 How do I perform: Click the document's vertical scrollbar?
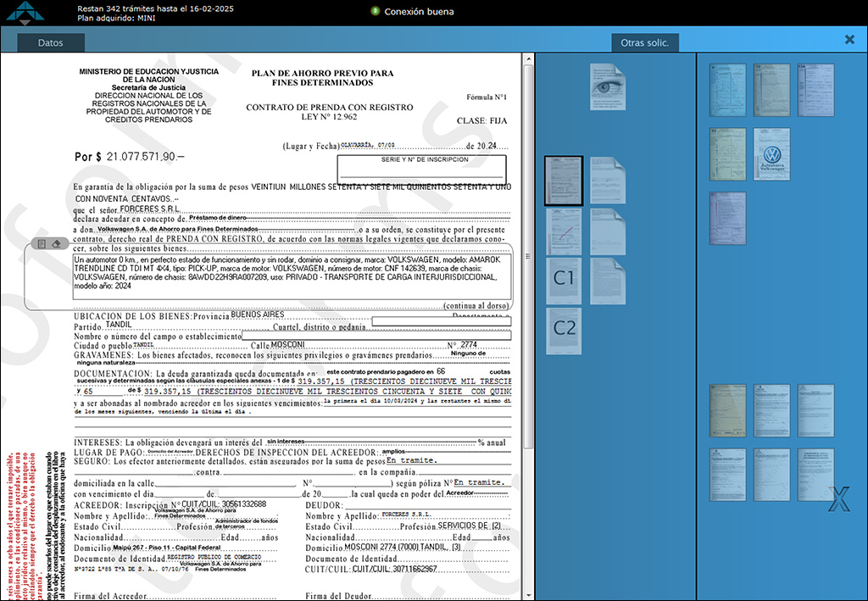[527, 254]
